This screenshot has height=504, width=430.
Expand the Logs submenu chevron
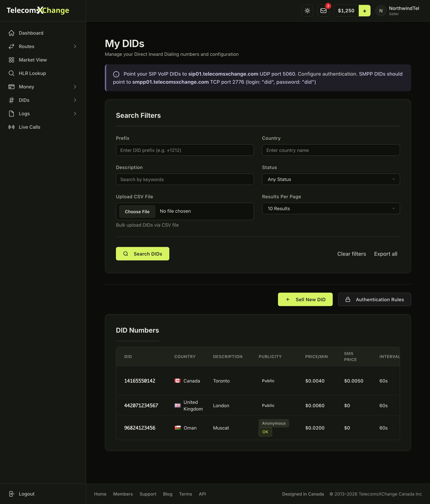click(x=75, y=114)
